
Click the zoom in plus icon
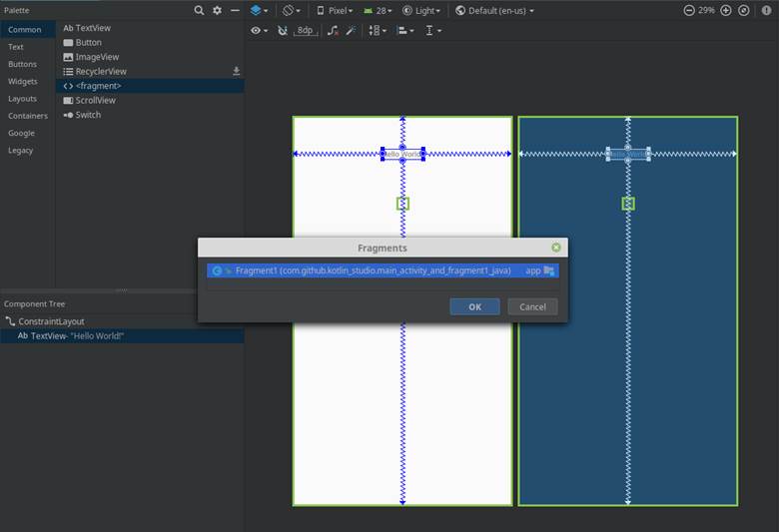726,10
